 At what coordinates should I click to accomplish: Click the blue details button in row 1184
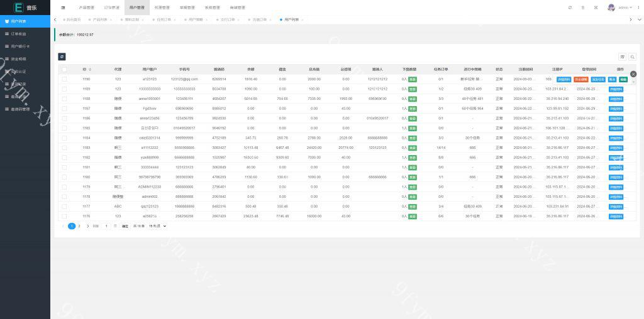pyautogui.click(x=616, y=138)
